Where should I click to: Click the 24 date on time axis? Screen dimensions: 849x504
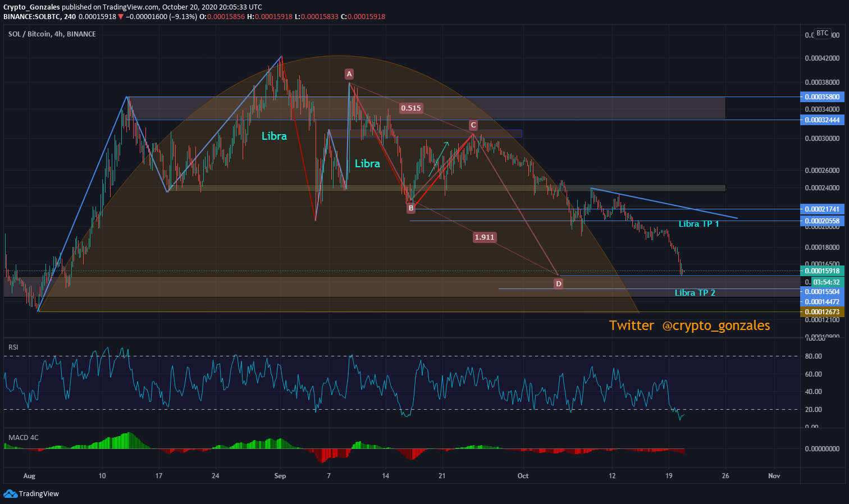[216, 476]
